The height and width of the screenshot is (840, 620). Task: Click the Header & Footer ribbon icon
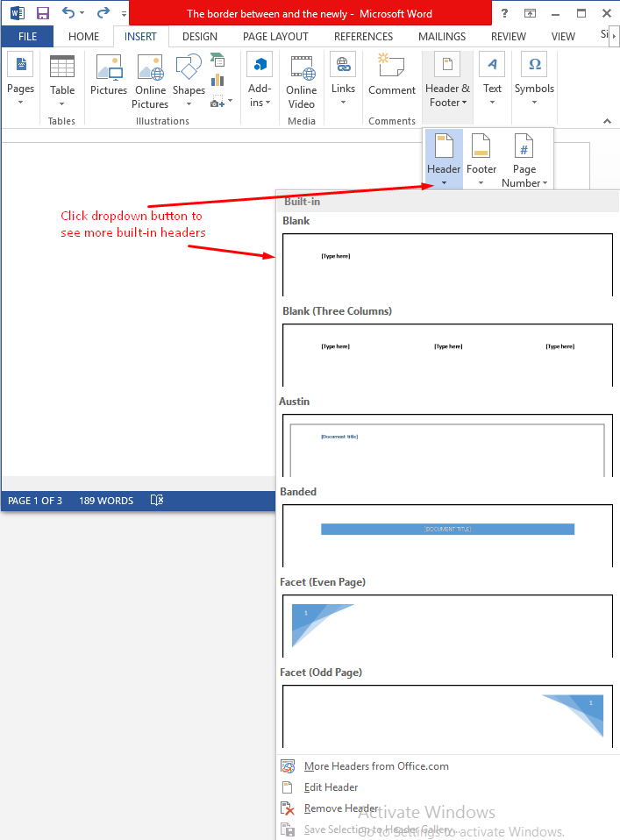point(447,65)
